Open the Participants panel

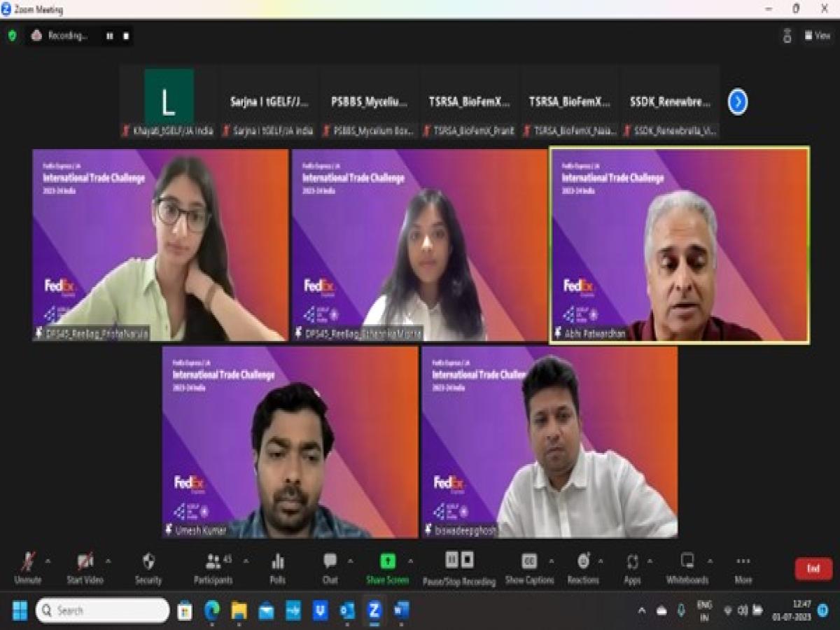pyautogui.click(x=213, y=568)
